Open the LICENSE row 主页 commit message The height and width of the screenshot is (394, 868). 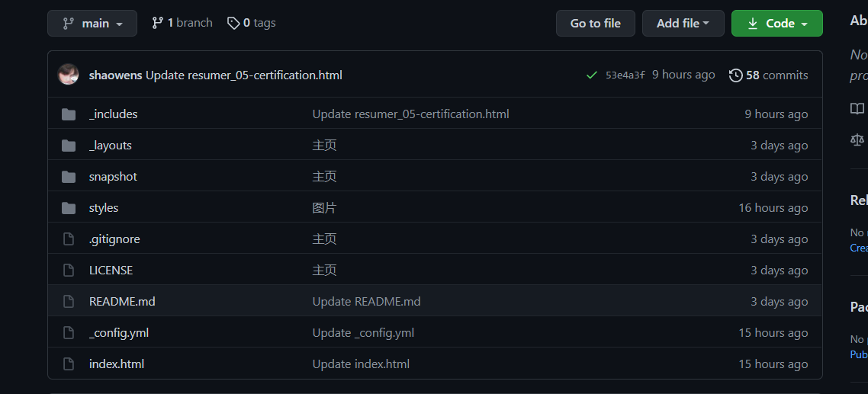click(324, 271)
